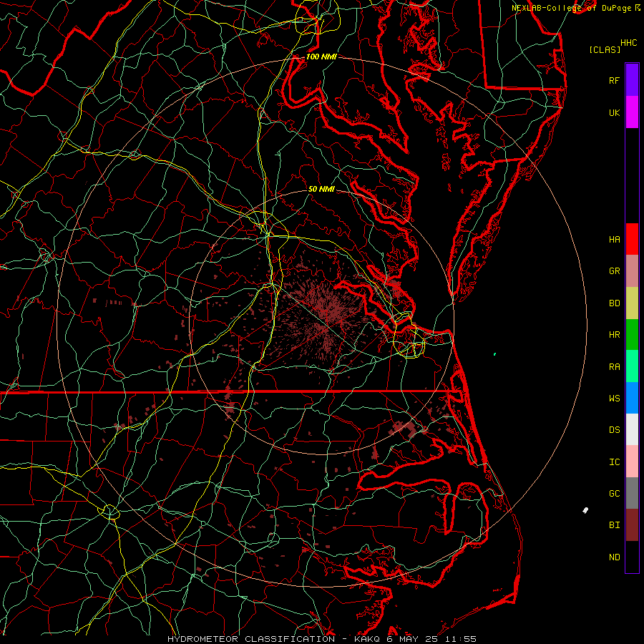Click the BD legend label
Image resolution: width=644 pixels, height=644 pixels.
click(x=614, y=303)
